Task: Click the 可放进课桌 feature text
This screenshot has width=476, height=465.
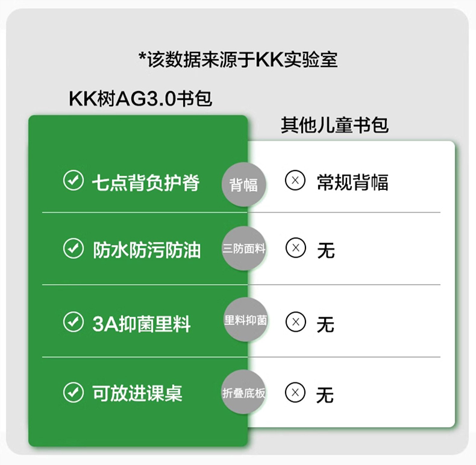Action: [137, 394]
